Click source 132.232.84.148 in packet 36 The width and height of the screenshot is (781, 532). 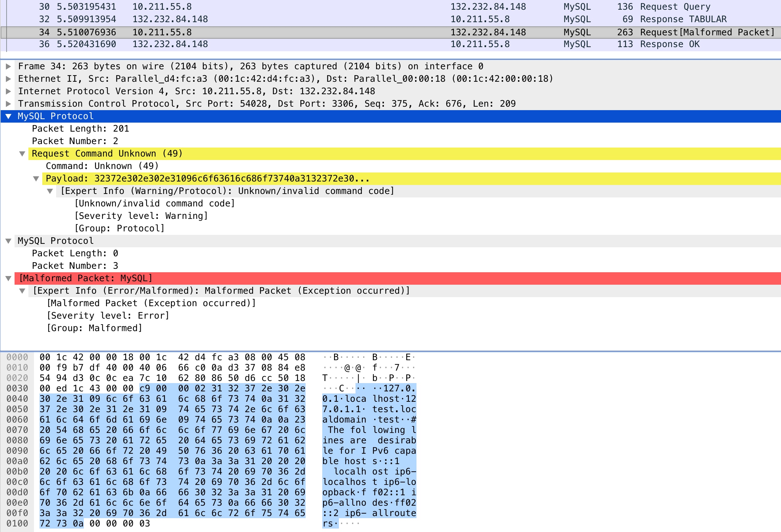tap(170, 44)
